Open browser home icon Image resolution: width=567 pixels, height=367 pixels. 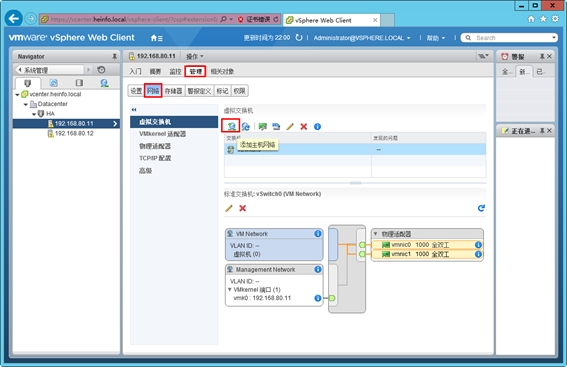(531, 19)
